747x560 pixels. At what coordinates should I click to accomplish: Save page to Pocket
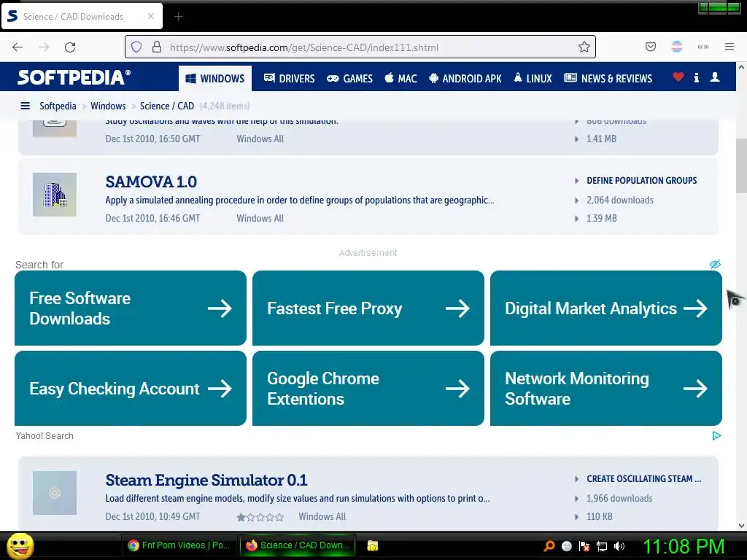click(650, 47)
